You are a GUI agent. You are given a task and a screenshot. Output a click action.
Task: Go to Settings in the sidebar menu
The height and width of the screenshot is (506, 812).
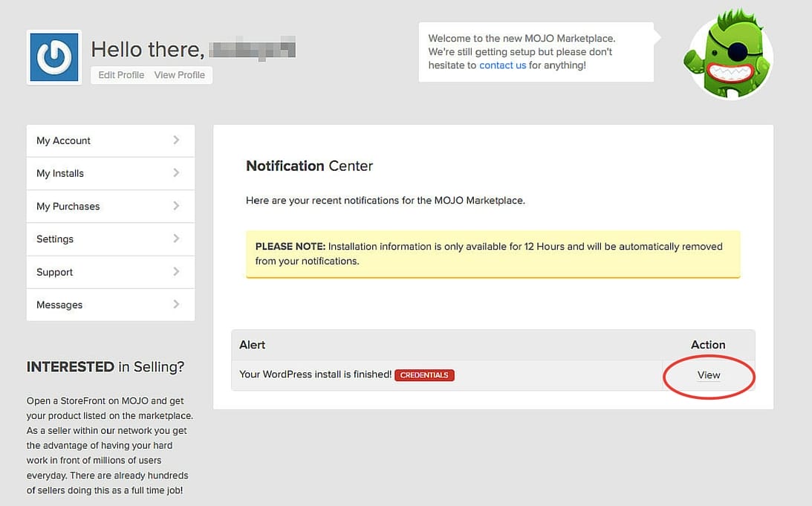(x=55, y=239)
